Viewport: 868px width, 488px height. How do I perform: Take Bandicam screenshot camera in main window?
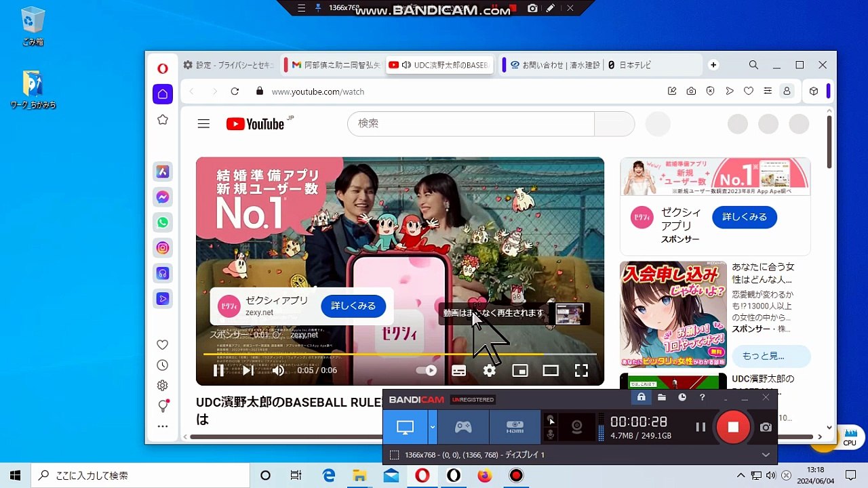766,427
